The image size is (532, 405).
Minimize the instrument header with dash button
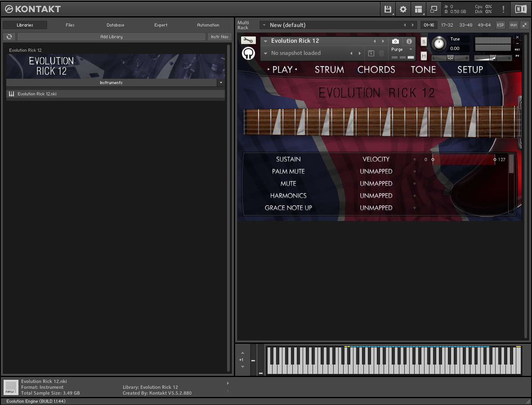pos(518,44)
